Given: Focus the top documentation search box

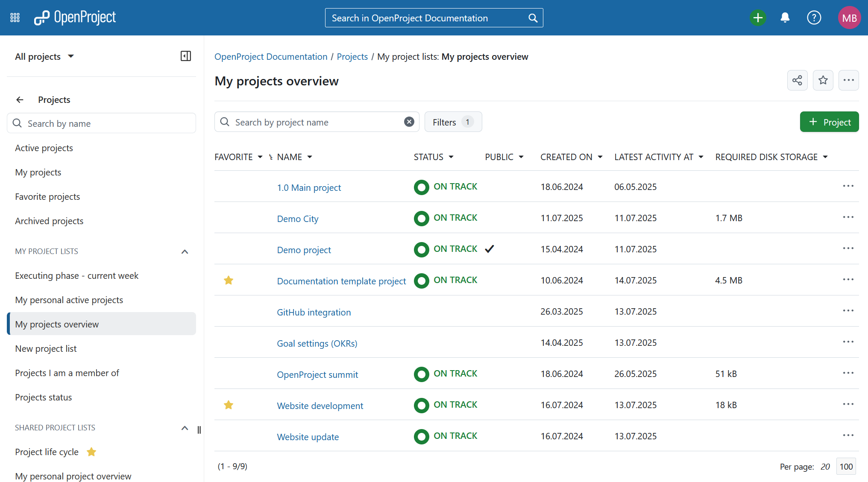Looking at the screenshot, I should click(x=434, y=18).
